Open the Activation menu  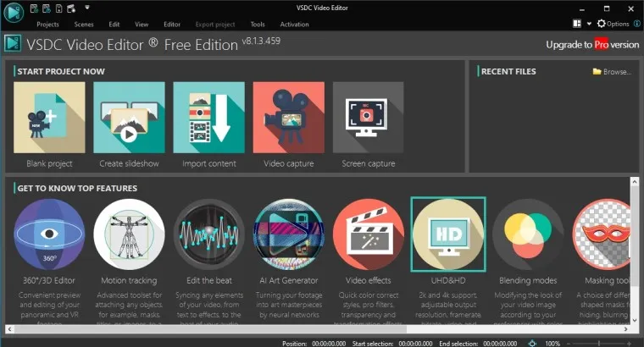(295, 25)
